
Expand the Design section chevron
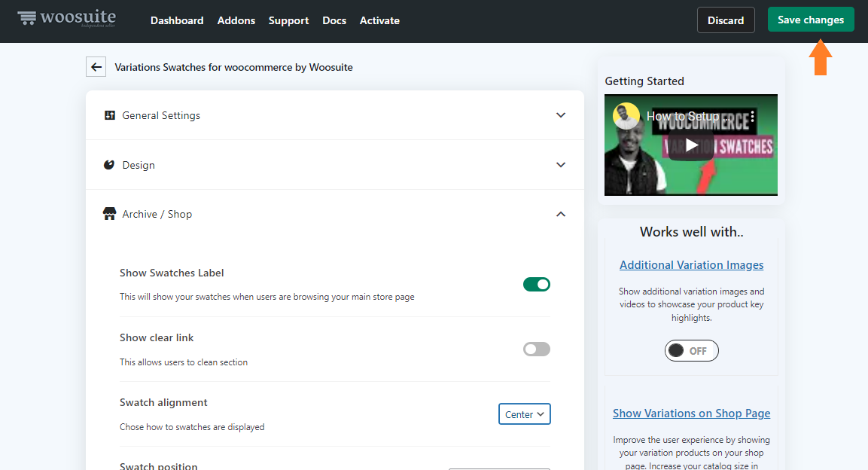pyautogui.click(x=561, y=165)
